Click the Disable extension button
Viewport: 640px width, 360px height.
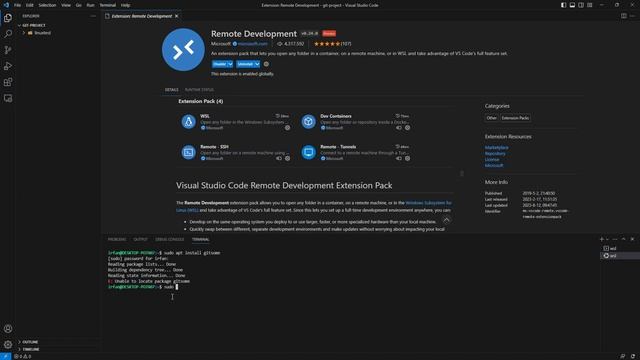[220, 64]
